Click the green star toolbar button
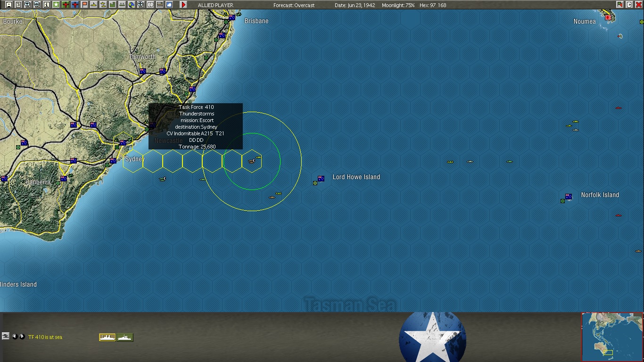The height and width of the screenshot is (362, 644). pos(56,5)
